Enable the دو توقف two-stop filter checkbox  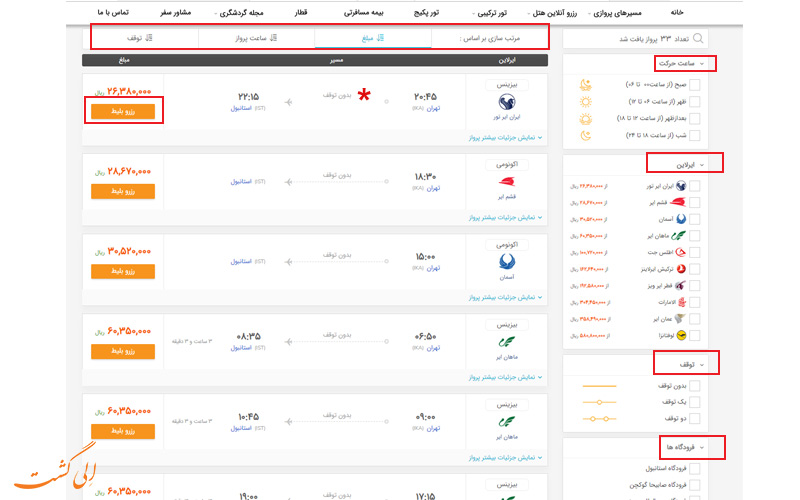point(694,418)
